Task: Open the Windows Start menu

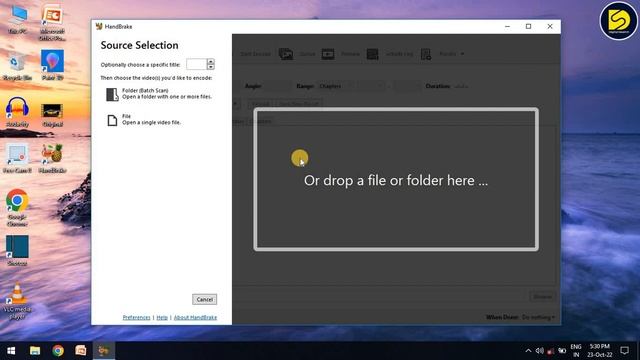Action: tap(11, 351)
